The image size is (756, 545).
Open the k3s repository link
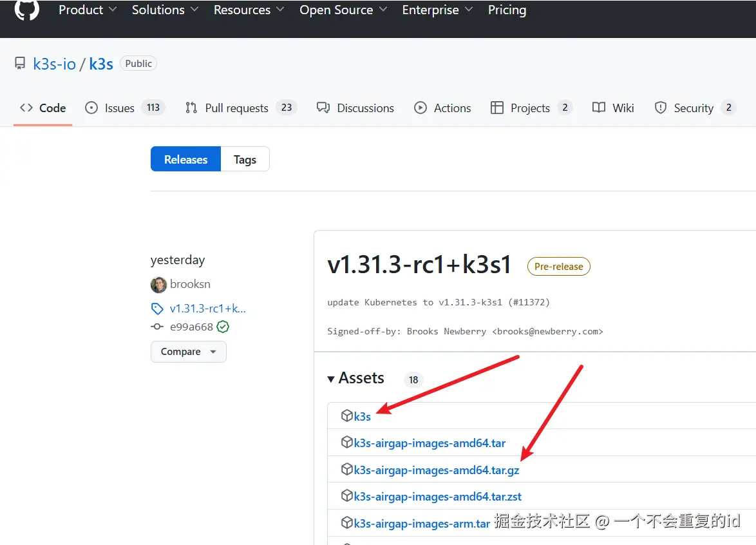(101, 64)
